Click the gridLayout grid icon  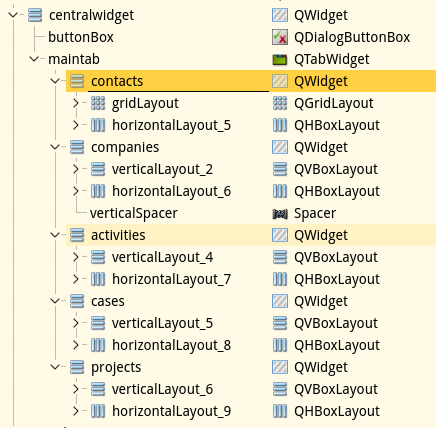98,103
